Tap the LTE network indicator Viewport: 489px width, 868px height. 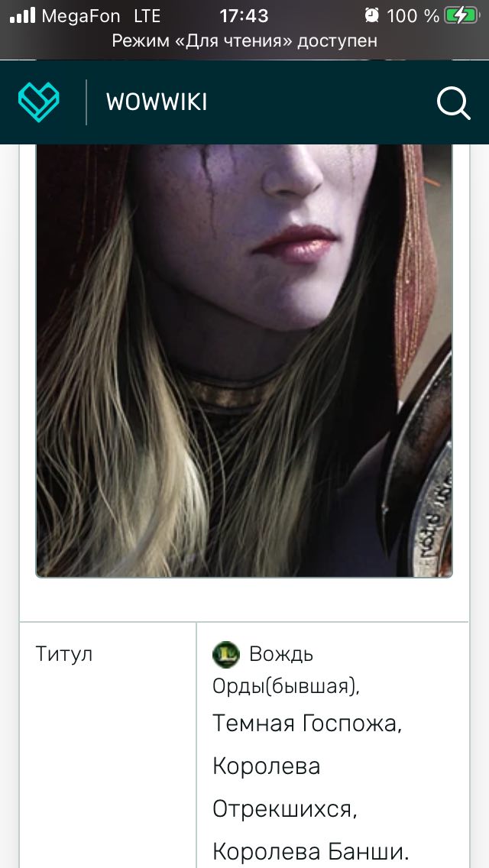147,15
